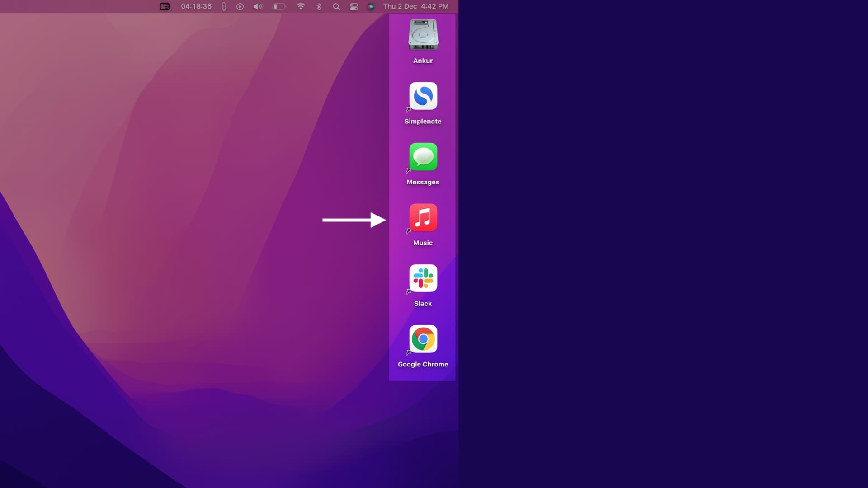Open the Ankur hard drive icon

pyautogui.click(x=423, y=34)
